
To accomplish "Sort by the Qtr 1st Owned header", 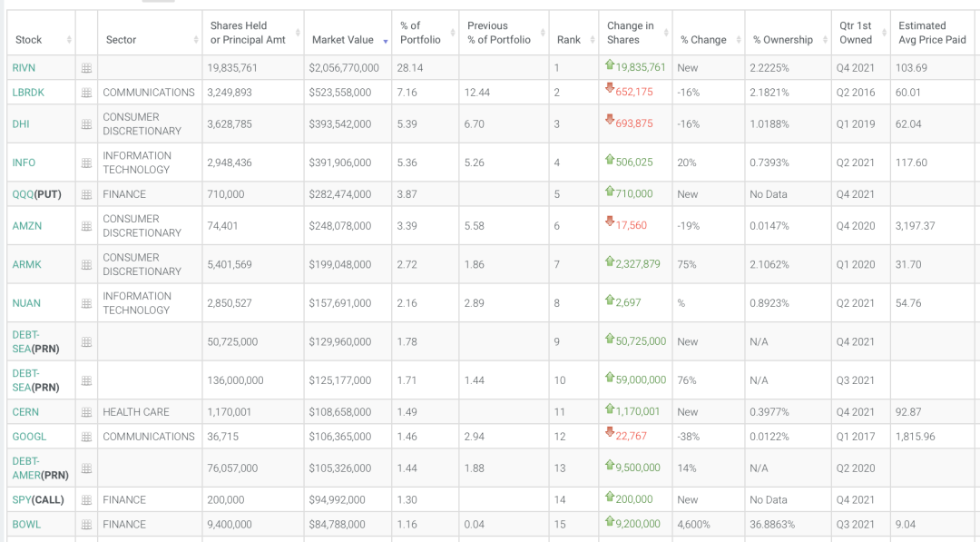I will coord(861,33).
